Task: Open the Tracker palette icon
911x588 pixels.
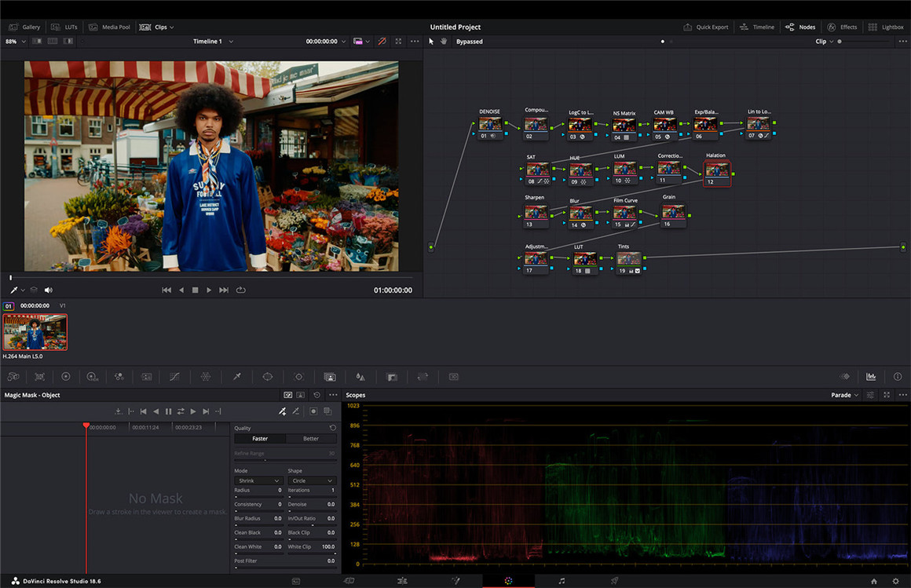Action: click(298, 377)
